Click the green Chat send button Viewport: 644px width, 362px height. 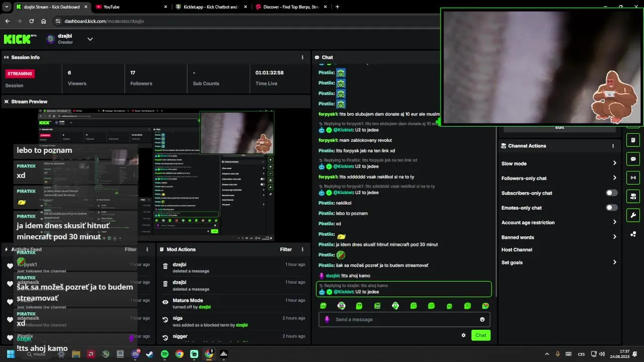coord(480,335)
